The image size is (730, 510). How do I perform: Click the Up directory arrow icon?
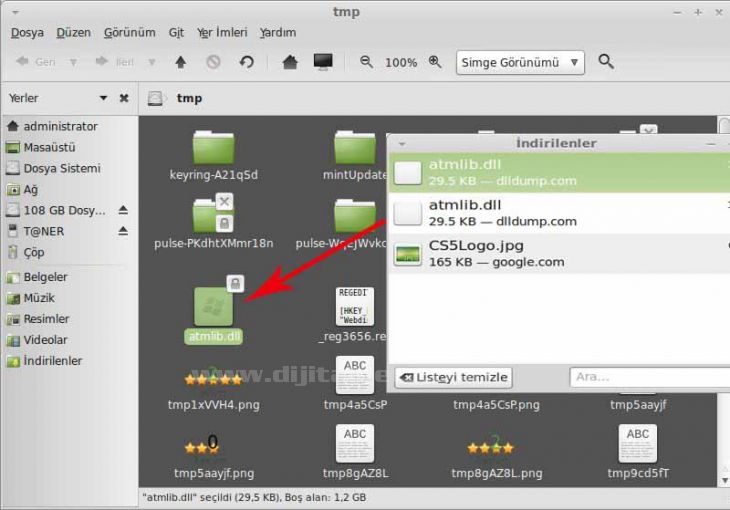[180, 62]
